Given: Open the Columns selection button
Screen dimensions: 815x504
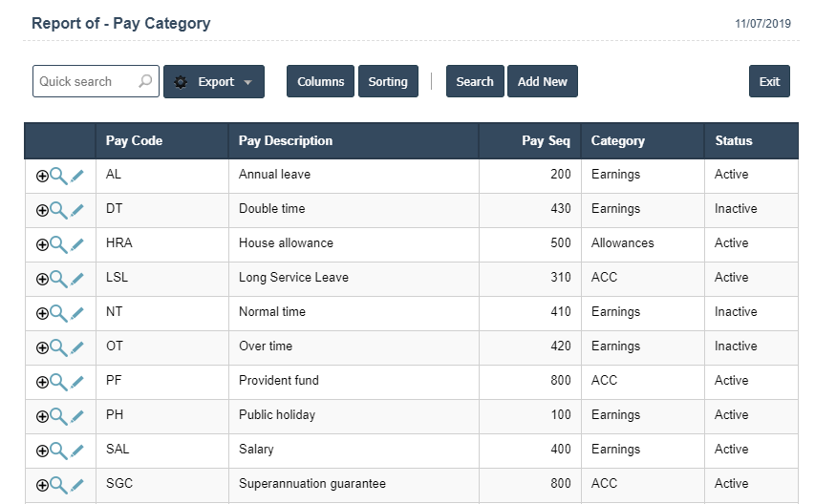Looking at the screenshot, I should coord(320,82).
